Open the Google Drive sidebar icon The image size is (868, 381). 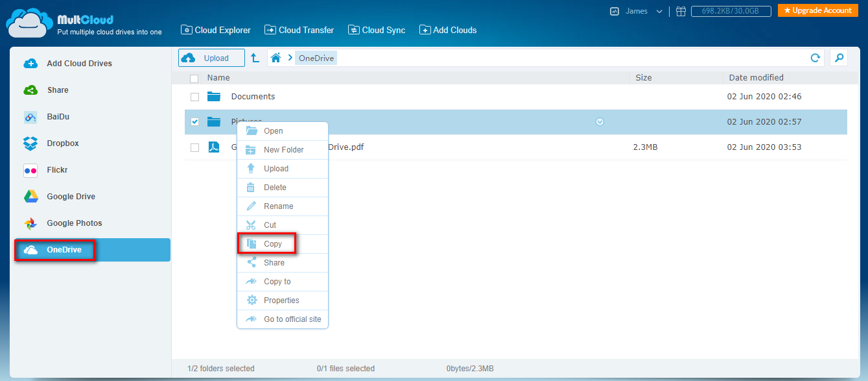click(30, 197)
